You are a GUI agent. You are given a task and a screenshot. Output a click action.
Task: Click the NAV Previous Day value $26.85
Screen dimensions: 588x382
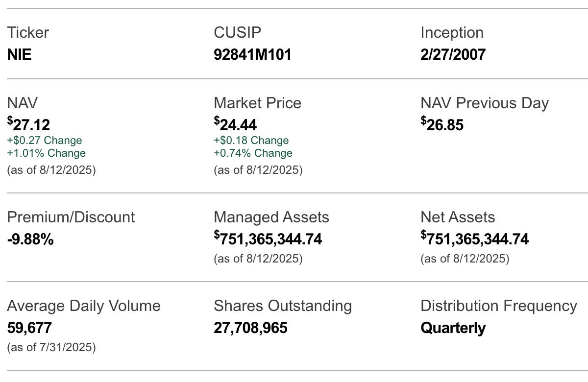[442, 125]
